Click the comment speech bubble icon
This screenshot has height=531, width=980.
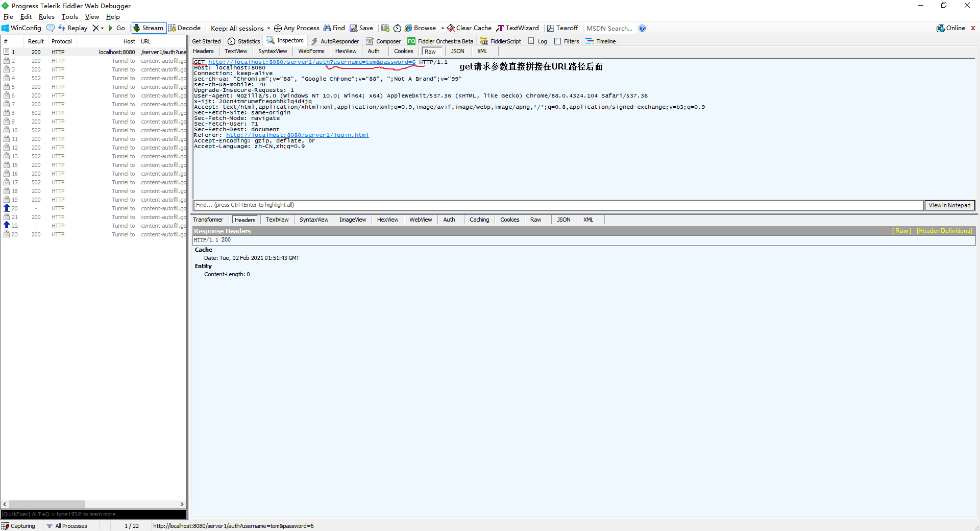pyautogui.click(x=50, y=28)
